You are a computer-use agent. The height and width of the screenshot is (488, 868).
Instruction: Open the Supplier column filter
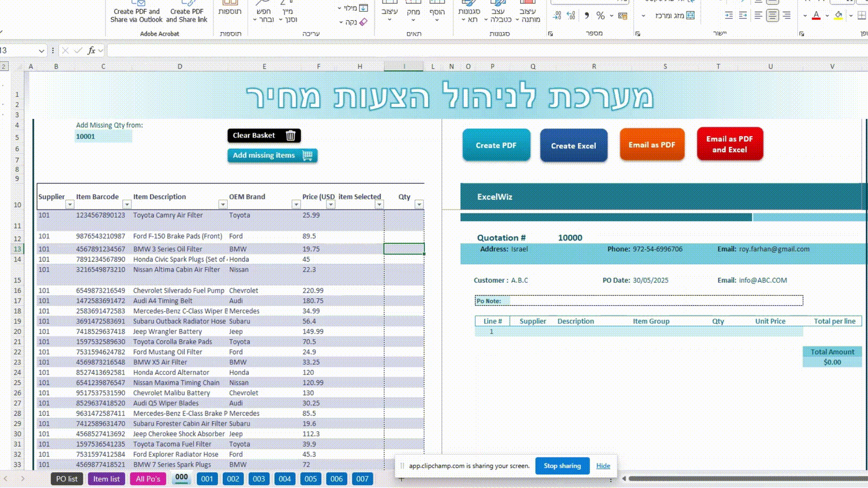[x=70, y=205]
